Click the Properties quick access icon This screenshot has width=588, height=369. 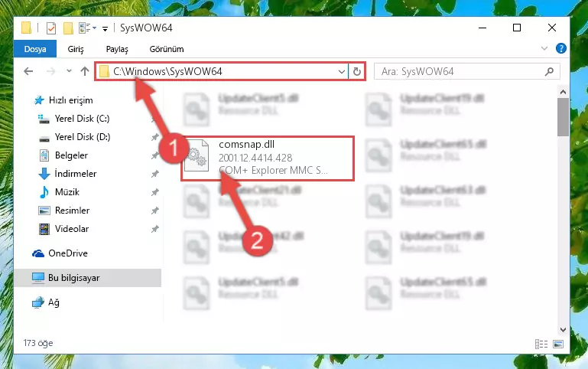point(51,28)
